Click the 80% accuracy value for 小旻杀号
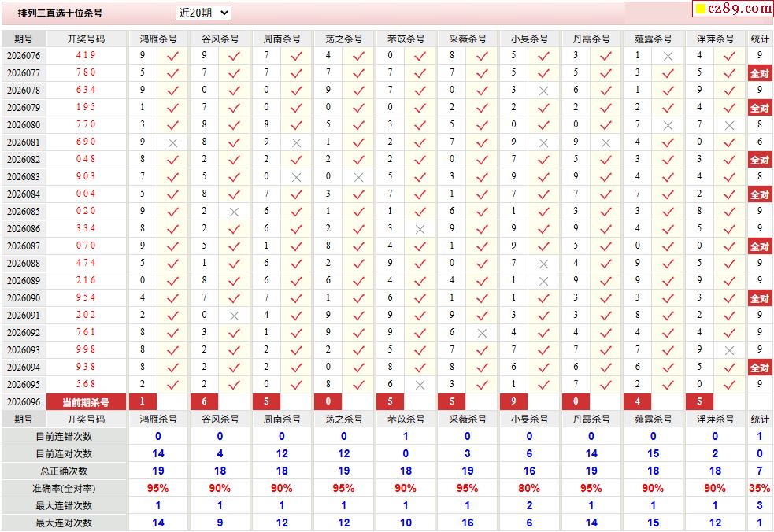The image size is (774, 532). (529, 489)
